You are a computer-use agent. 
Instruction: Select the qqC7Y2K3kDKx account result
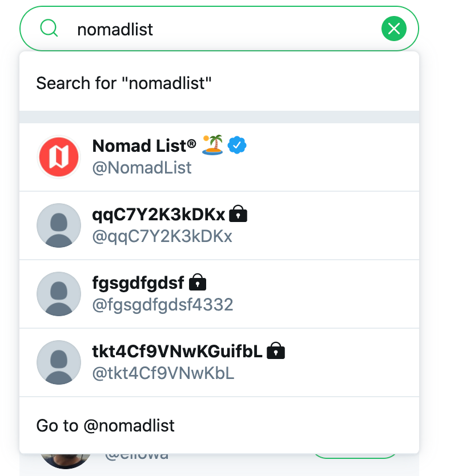(x=159, y=215)
